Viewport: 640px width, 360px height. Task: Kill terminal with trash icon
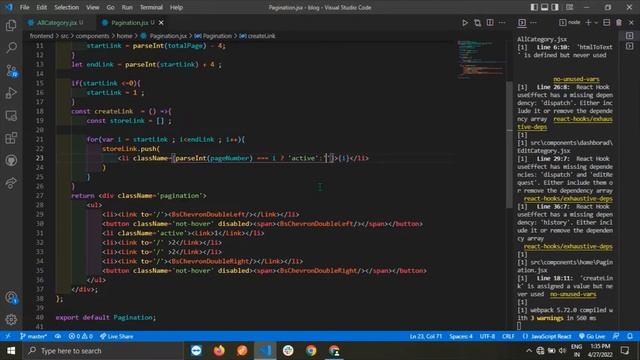point(619,23)
